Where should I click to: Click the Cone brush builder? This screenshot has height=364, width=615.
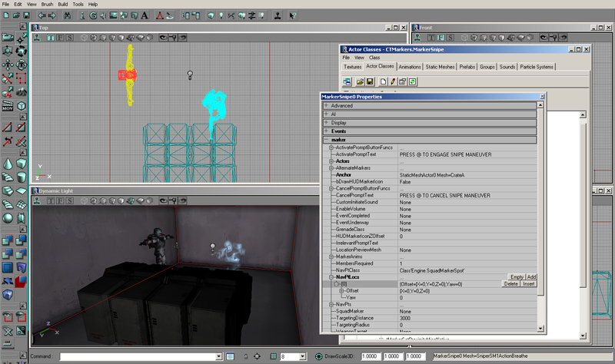tap(8, 164)
